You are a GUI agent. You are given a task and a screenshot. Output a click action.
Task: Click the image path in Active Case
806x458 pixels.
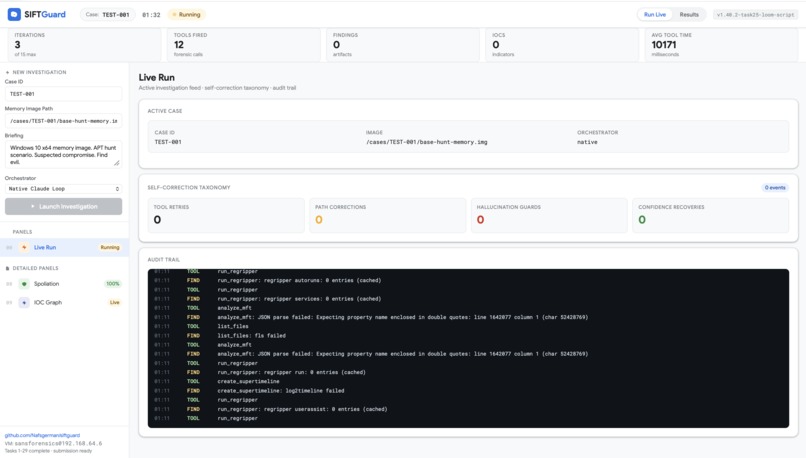pos(427,142)
